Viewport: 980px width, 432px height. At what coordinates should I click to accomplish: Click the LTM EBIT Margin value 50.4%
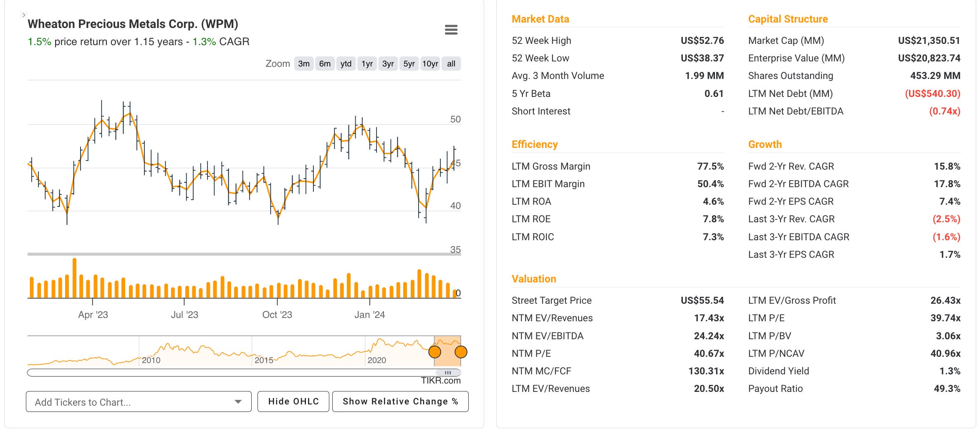710,184
